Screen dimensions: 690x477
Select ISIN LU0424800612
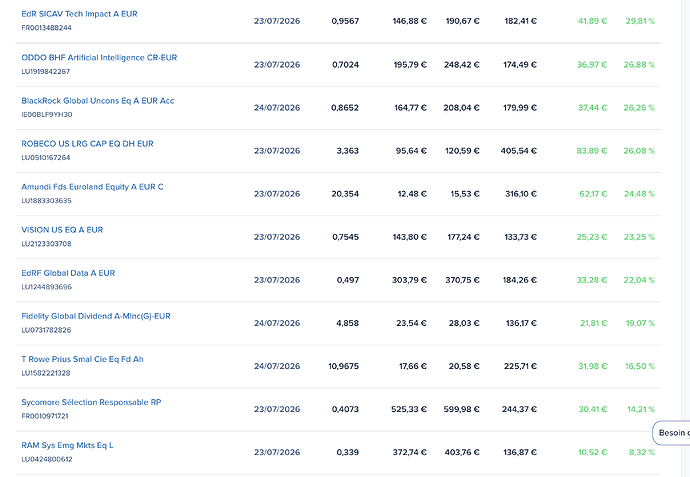click(x=47, y=459)
